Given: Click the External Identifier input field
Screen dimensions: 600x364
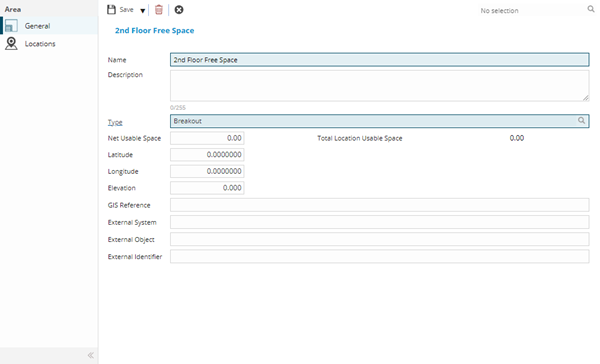Looking at the screenshot, I should pos(379,256).
